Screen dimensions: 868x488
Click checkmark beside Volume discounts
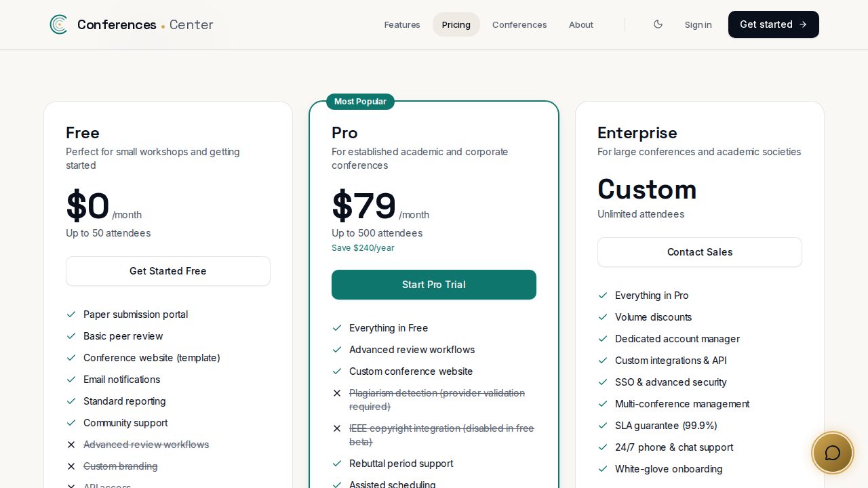(x=603, y=317)
